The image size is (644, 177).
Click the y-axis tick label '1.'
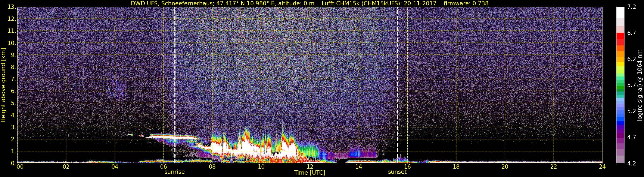[x=13, y=151]
